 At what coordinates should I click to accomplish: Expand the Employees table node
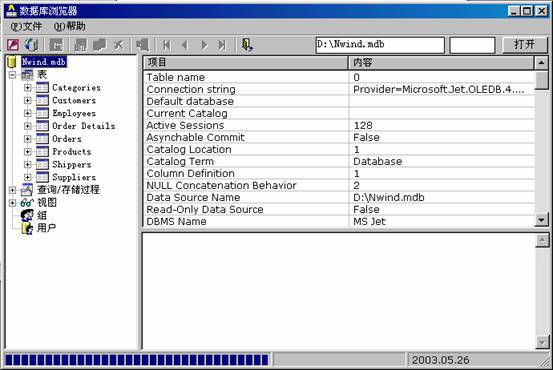[x=28, y=113]
